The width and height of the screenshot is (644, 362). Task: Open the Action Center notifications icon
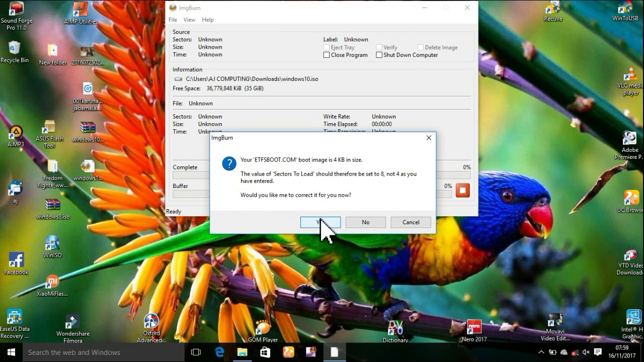598,352
